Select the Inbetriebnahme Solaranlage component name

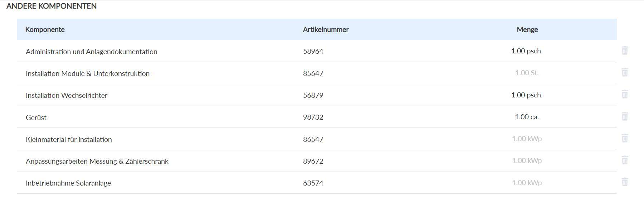point(68,183)
